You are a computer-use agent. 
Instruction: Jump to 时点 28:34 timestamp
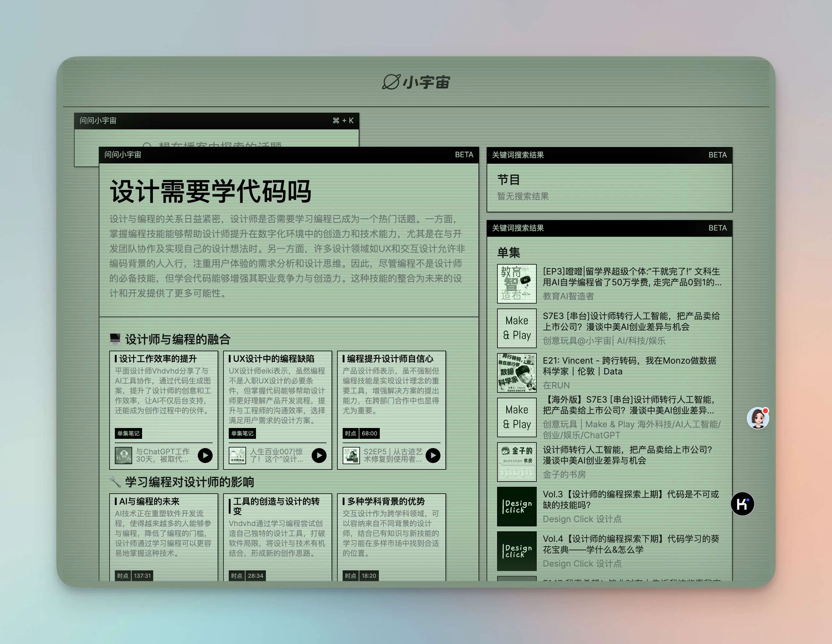tap(247, 575)
